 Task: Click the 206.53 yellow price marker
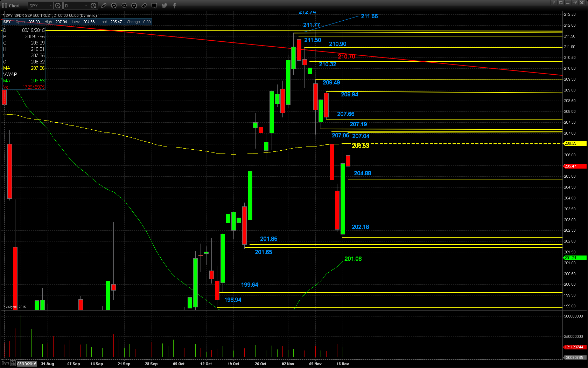point(575,143)
